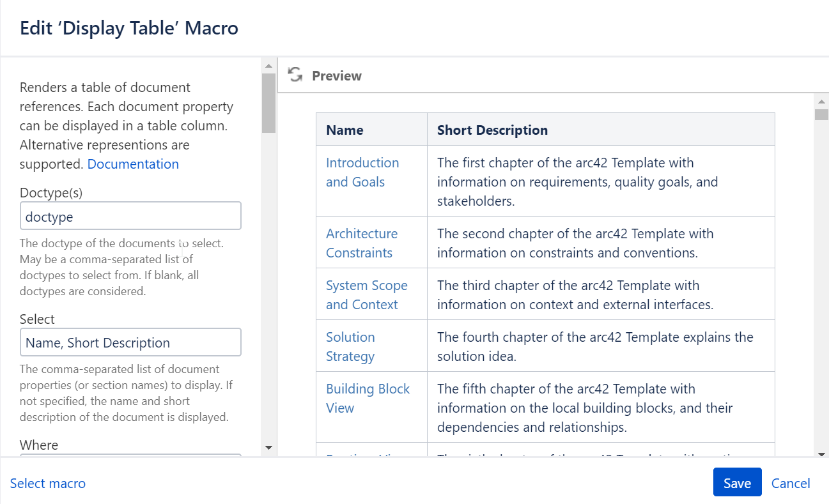Save the Display Table macro configuration
Screen dimensions: 829x504
point(737,482)
